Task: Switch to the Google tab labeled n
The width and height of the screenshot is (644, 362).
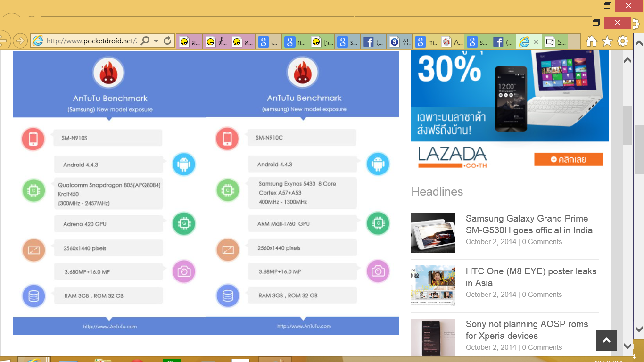Action: pos(295,42)
